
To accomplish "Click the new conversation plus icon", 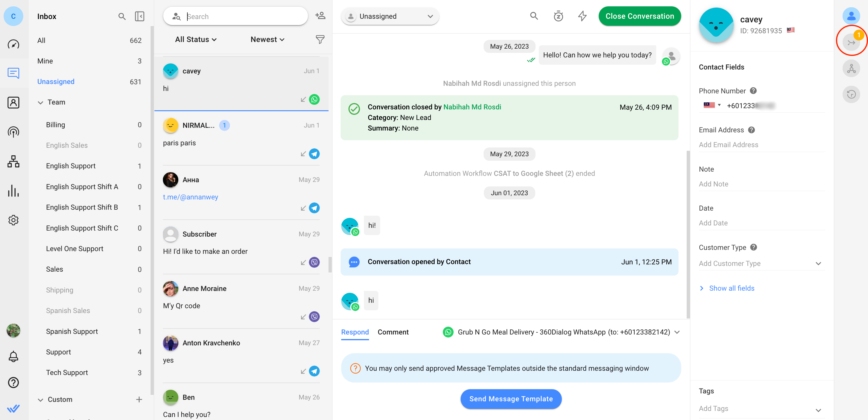I will click(320, 15).
